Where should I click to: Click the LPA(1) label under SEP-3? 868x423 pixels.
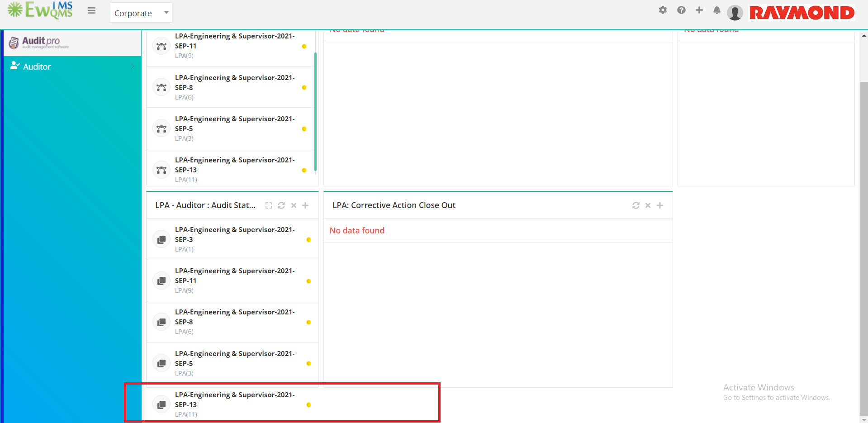pyautogui.click(x=184, y=249)
